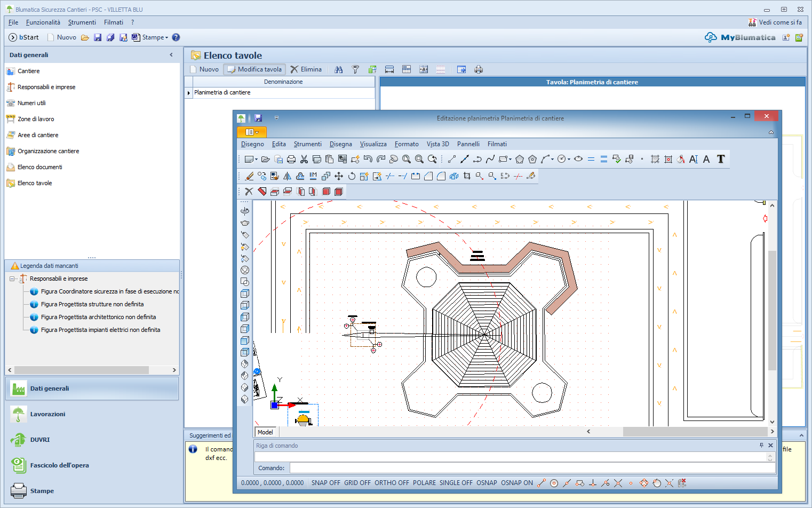Click the bold T text tool
This screenshot has width=812, height=508.
pos(721,159)
